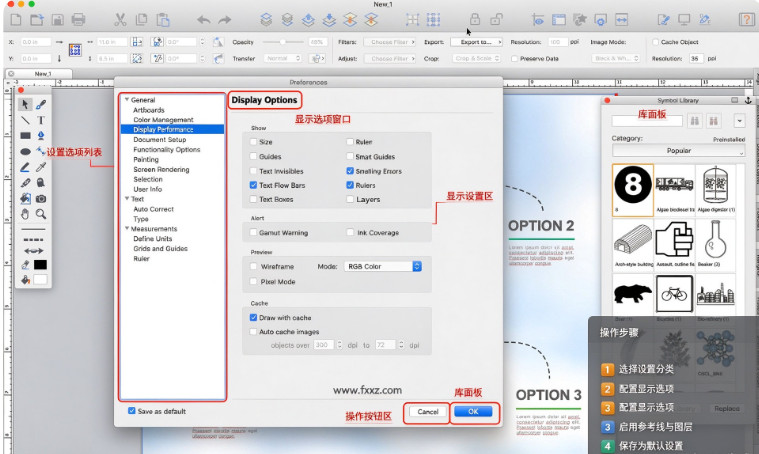
Task: Select User Info in preferences list
Action: (148, 189)
